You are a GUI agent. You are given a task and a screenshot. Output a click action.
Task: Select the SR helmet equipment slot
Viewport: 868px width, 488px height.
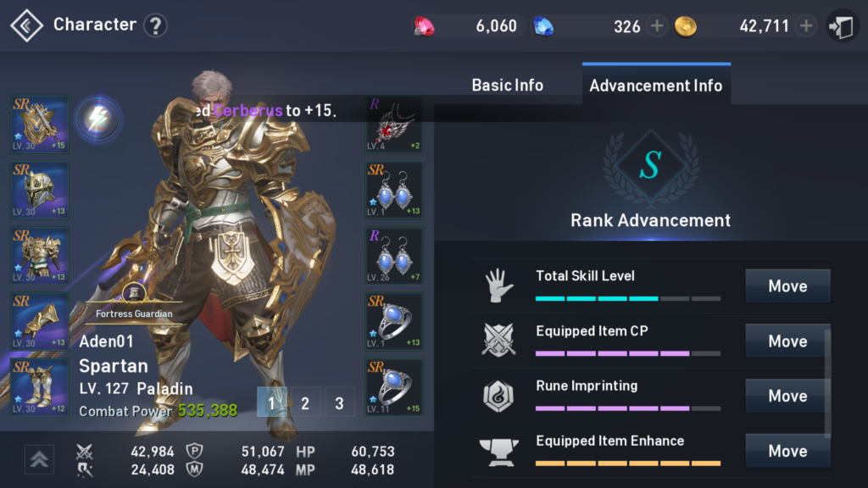click(39, 190)
